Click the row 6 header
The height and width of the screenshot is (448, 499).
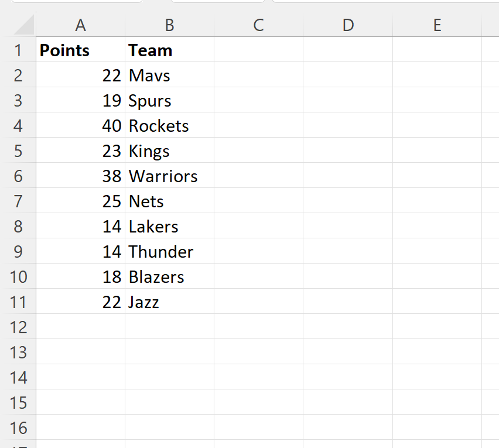pyautogui.click(x=18, y=176)
